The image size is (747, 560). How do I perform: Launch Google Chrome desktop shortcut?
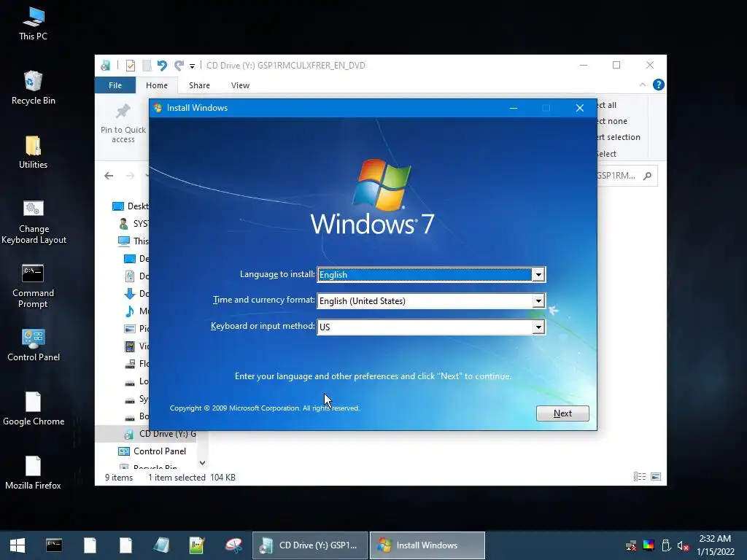click(34, 409)
